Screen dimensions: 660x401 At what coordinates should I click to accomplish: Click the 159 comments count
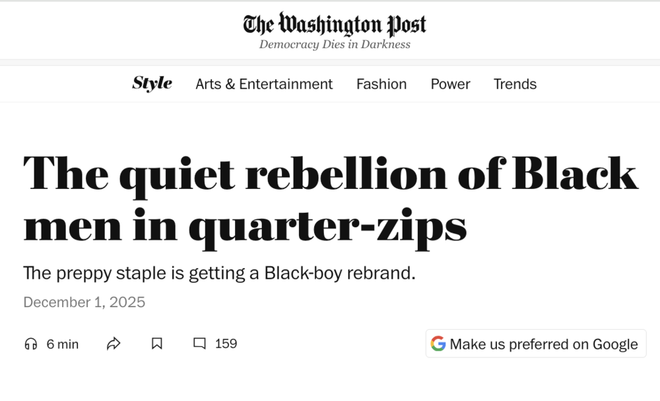[226, 344]
